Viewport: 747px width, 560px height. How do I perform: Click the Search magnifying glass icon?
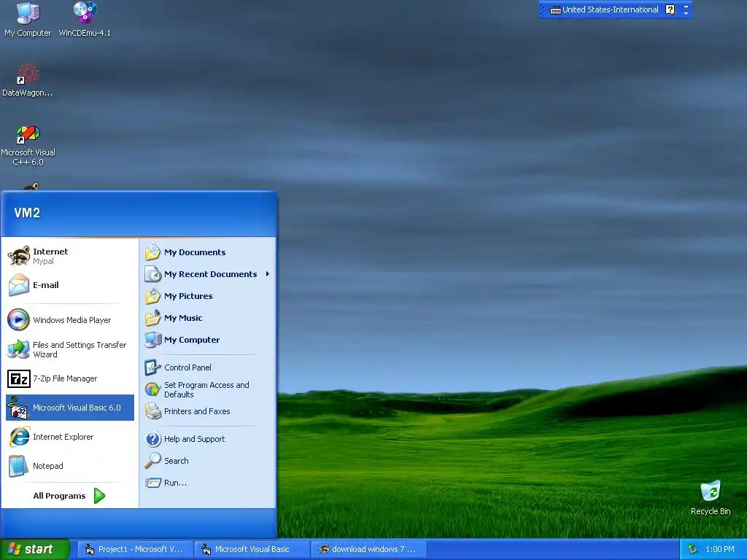(152, 461)
